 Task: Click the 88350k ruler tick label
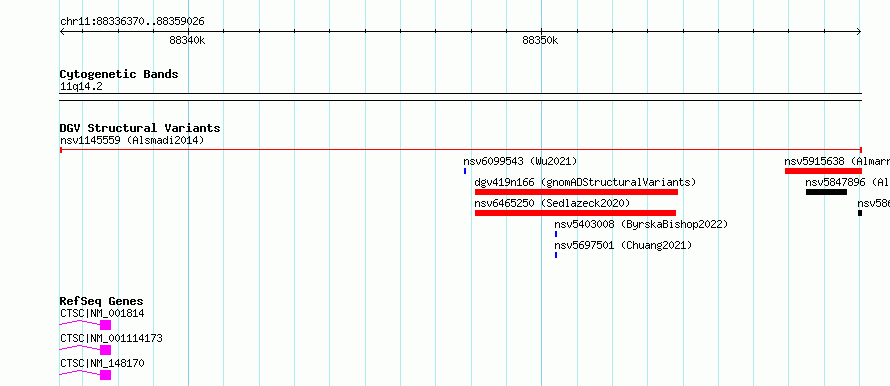[540, 40]
